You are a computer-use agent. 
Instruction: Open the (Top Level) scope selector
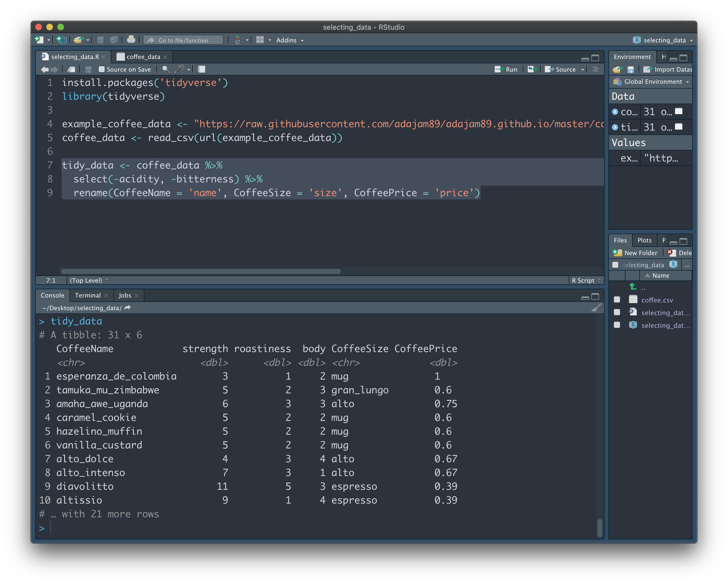pyautogui.click(x=89, y=280)
